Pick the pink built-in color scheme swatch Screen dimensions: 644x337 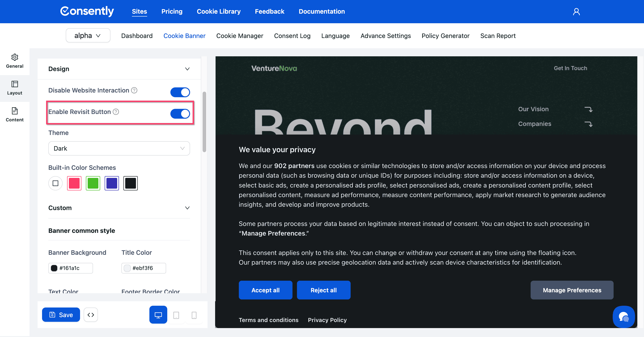coord(74,183)
